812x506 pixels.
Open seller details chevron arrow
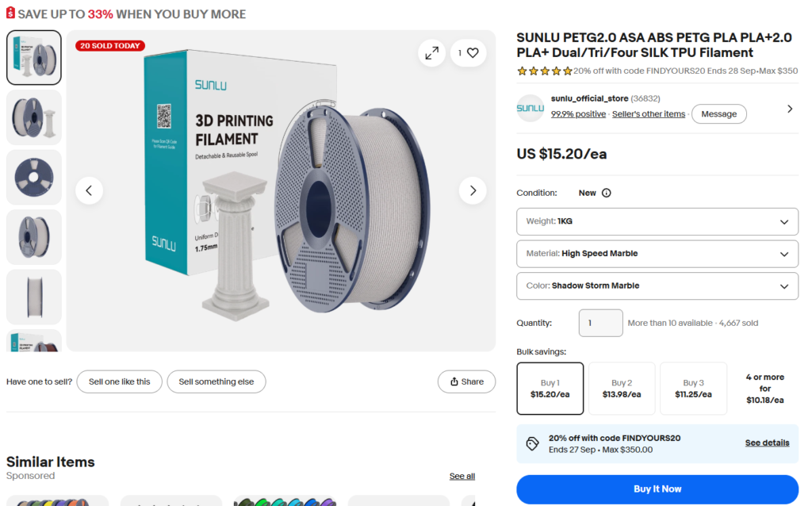pos(790,109)
